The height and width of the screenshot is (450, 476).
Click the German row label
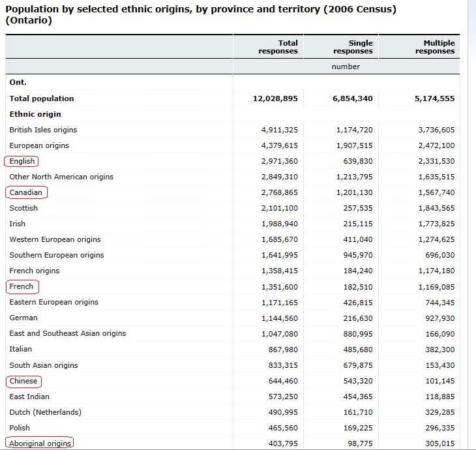point(23,318)
